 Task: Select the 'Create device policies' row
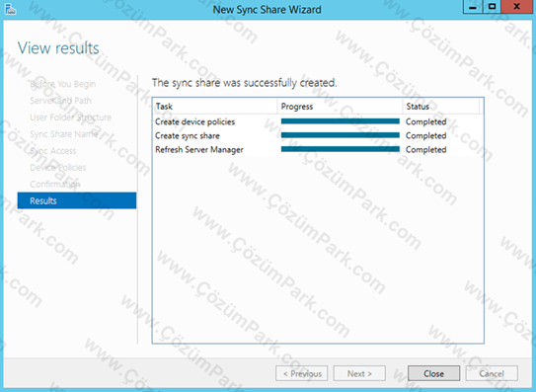click(x=318, y=121)
